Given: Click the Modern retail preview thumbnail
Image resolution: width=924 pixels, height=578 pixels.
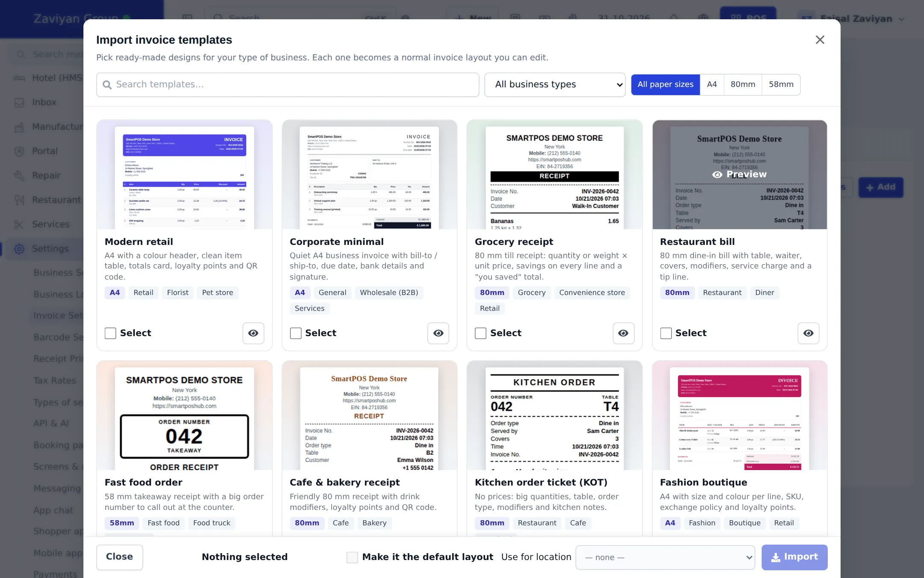Looking at the screenshot, I should pyautogui.click(x=184, y=175).
